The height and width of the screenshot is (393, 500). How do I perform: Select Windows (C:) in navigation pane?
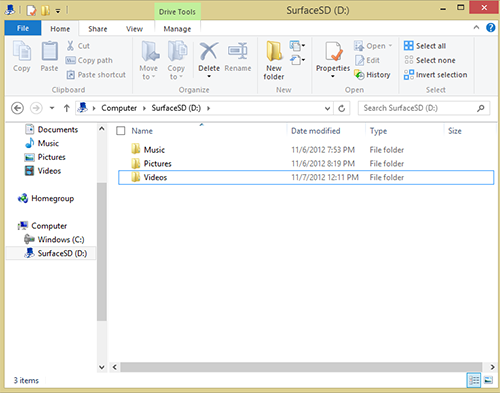click(x=54, y=239)
